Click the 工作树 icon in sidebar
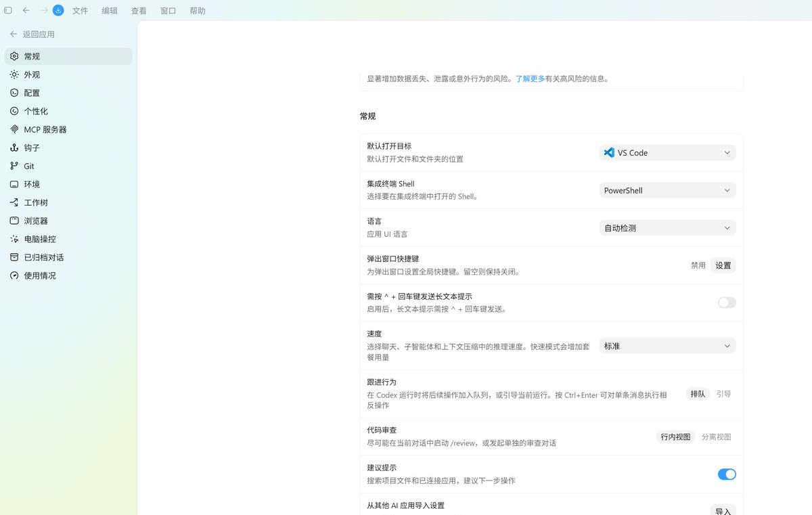This screenshot has width=812, height=515. click(14, 202)
